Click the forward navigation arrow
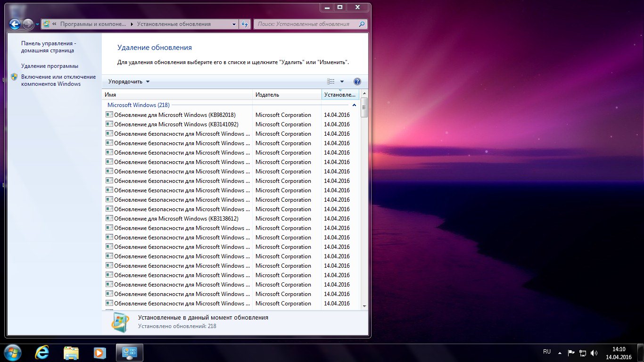This screenshot has height=362, width=644. click(28, 24)
